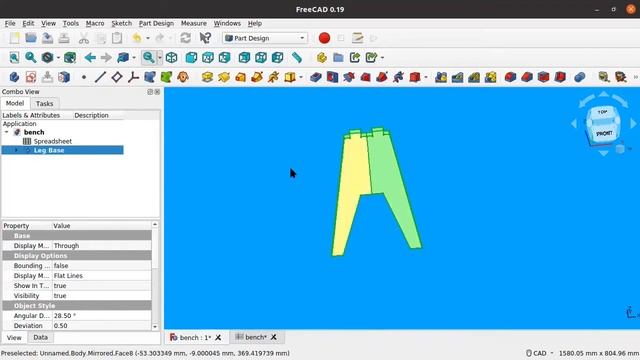Viewport: 640px width, 360px height.
Task: Switch to the Data properties tab
Action: 40,338
